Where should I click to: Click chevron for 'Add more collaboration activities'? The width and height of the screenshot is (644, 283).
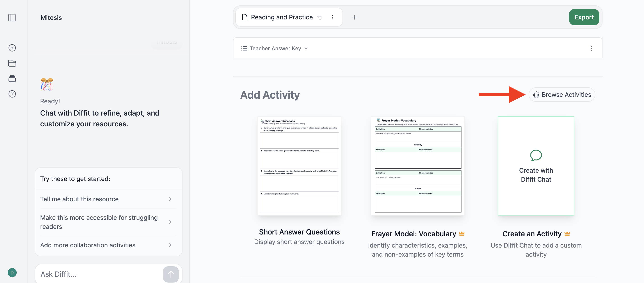tap(170, 245)
